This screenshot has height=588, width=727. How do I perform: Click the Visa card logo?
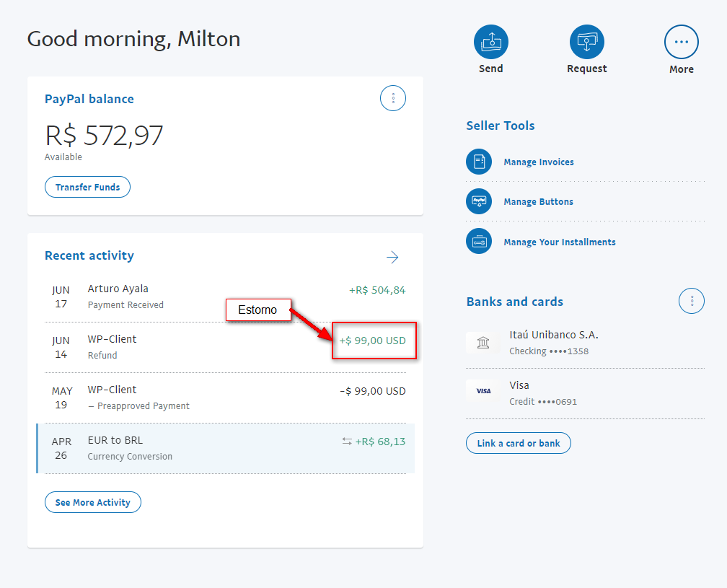[483, 391]
